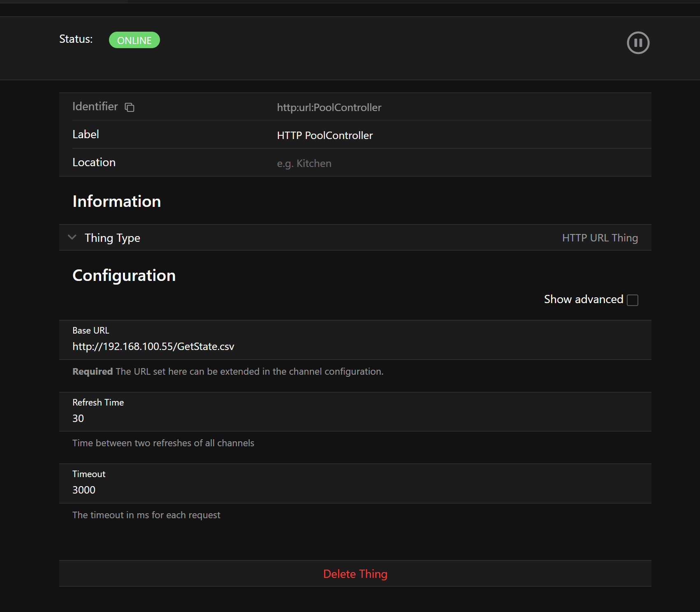Image resolution: width=700 pixels, height=612 pixels.
Task: Open the Thing Type row
Action: click(x=355, y=237)
